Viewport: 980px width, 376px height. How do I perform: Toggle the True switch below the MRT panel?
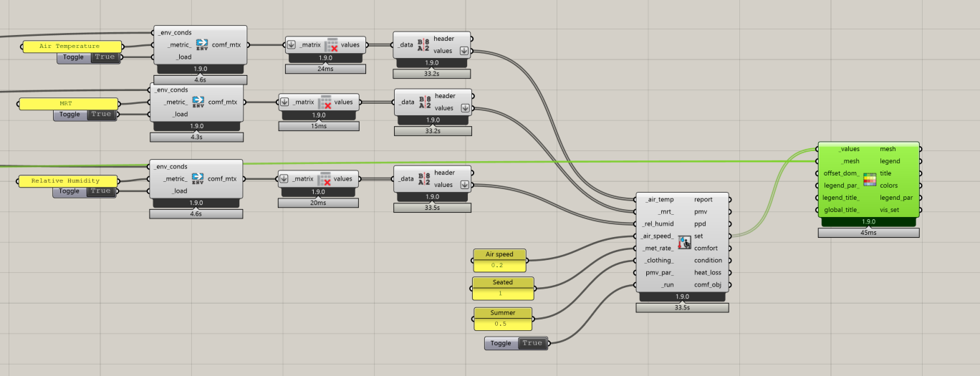pos(101,115)
